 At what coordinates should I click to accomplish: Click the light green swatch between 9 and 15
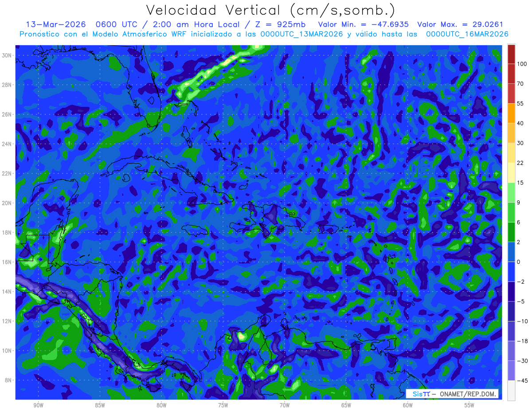pyautogui.click(x=511, y=192)
